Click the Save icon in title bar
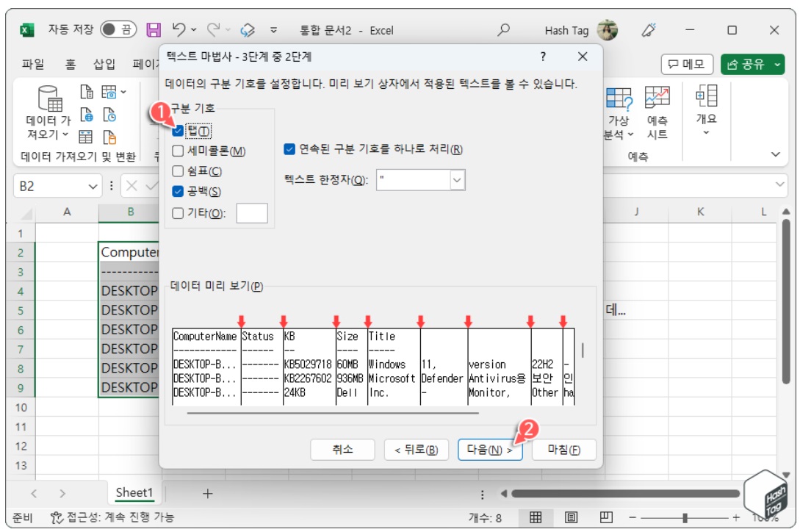Screen dimensions: 800x532 [153, 29]
